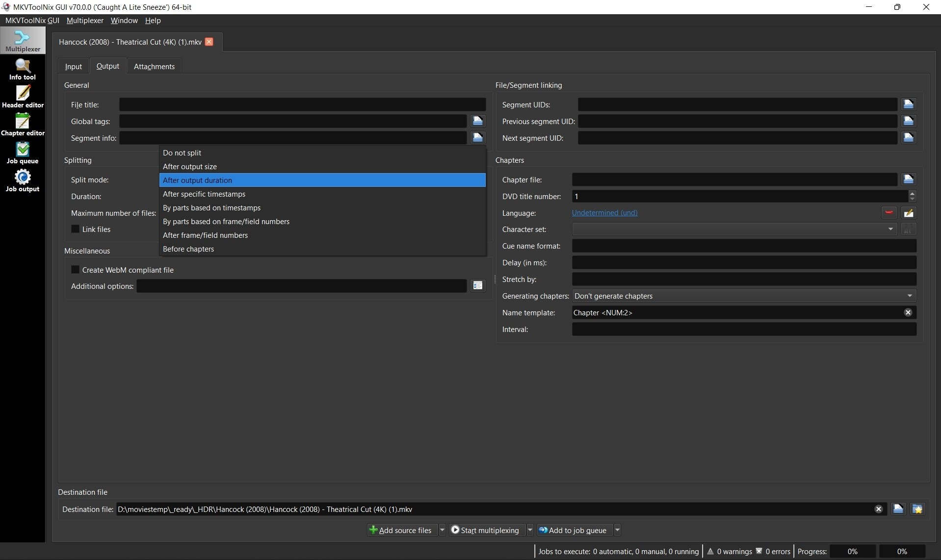Expand the Start multiplexing arrow menu

point(530,530)
